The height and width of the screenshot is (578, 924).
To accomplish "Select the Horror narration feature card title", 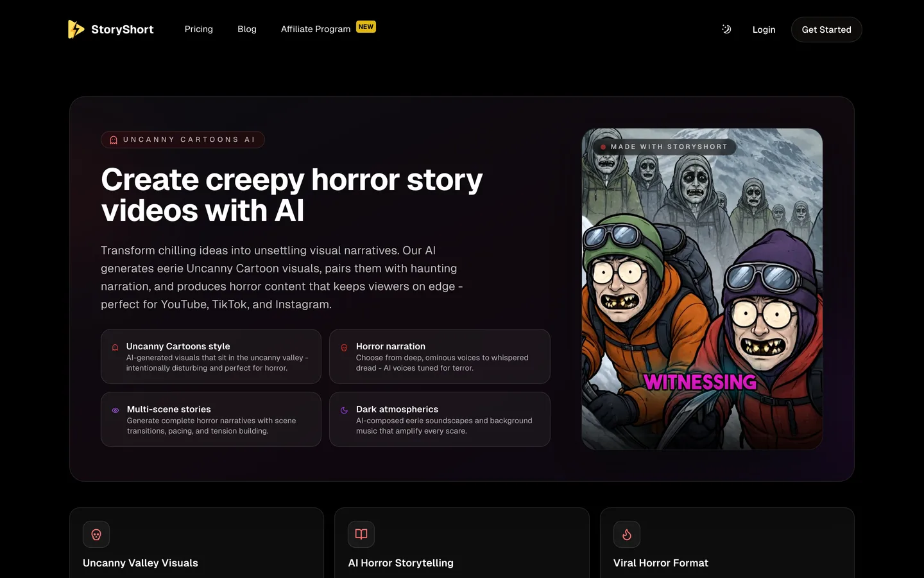I will point(391,346).
